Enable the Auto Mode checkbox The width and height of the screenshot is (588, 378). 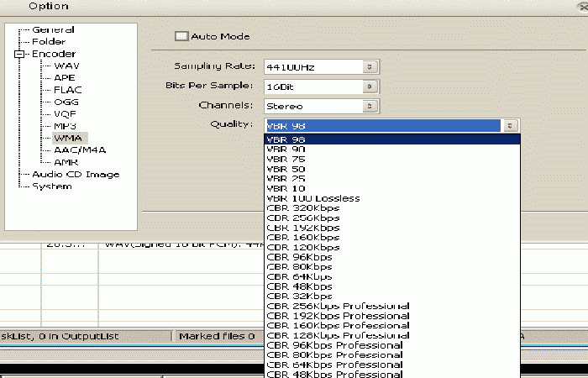coord(181,36)
